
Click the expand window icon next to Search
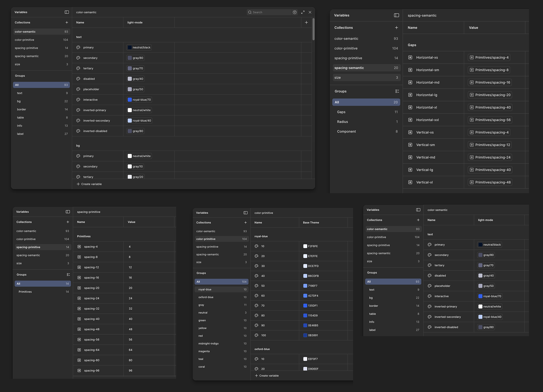pyautogui.click(x=303, y=12)
